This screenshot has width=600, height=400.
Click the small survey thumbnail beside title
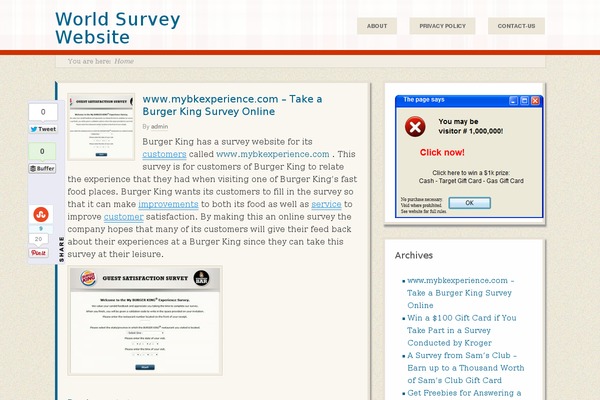[101, 127]
